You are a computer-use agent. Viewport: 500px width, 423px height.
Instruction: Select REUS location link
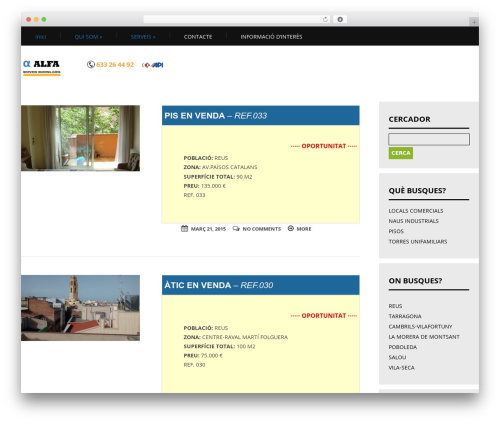pos(395,306)
